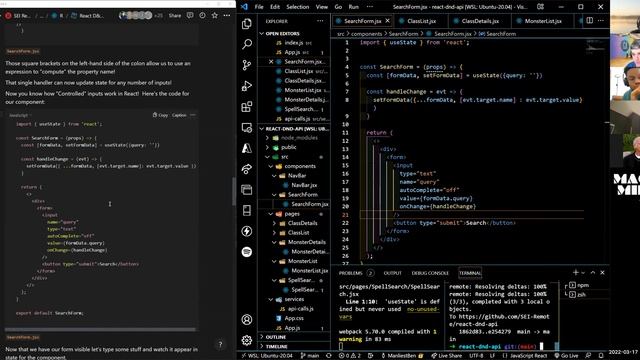The width and height of the screenshot is (640, 360).
Task: Open the Azure view in activity bar
Action: 247,148
